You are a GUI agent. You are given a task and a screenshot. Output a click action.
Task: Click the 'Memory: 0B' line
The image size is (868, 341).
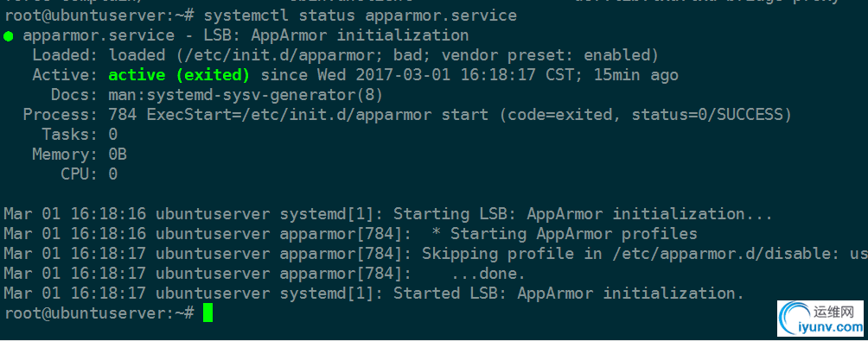pyautogui.click(x=80, y=155)
